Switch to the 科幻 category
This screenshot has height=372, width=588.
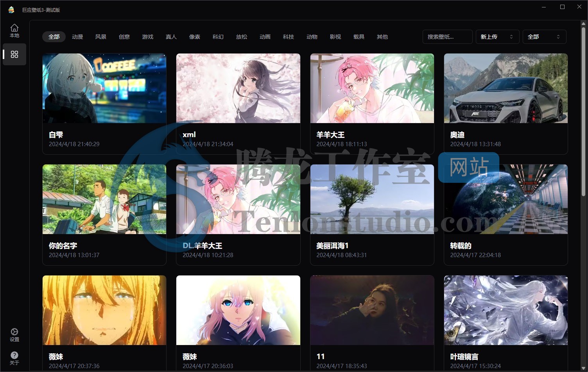click(x=218, y=37)
